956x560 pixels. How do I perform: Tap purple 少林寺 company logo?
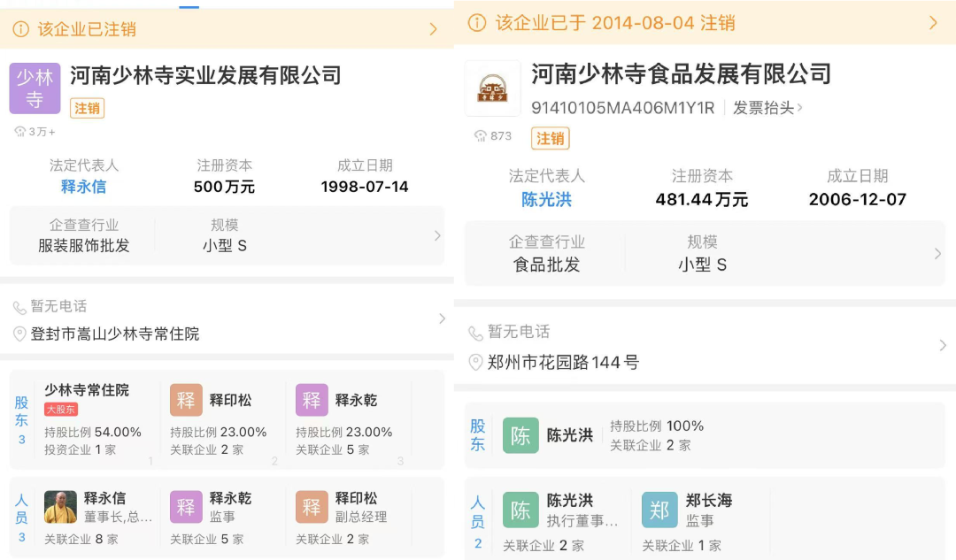point(35,88)
